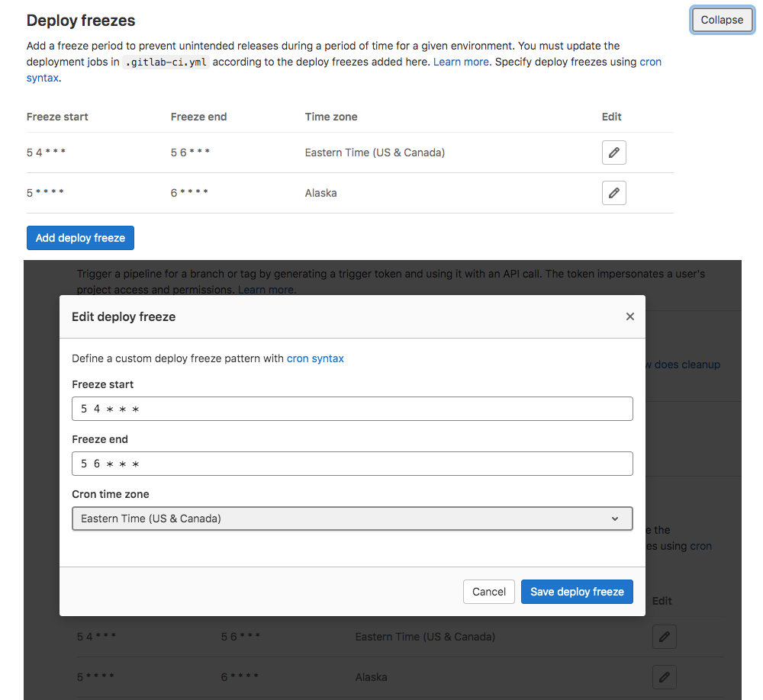Click the edit icon next to the background Alaska row

coord(664,676)
